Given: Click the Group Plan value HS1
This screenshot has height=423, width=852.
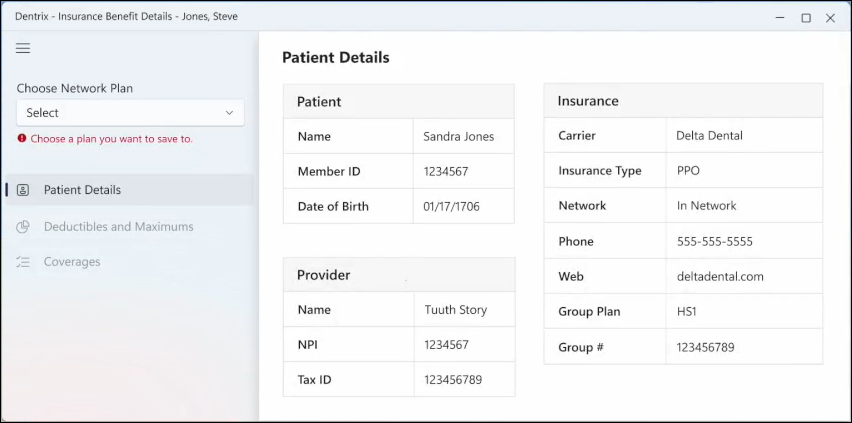Looking at the screenshot, I should (x=686, y=312).
